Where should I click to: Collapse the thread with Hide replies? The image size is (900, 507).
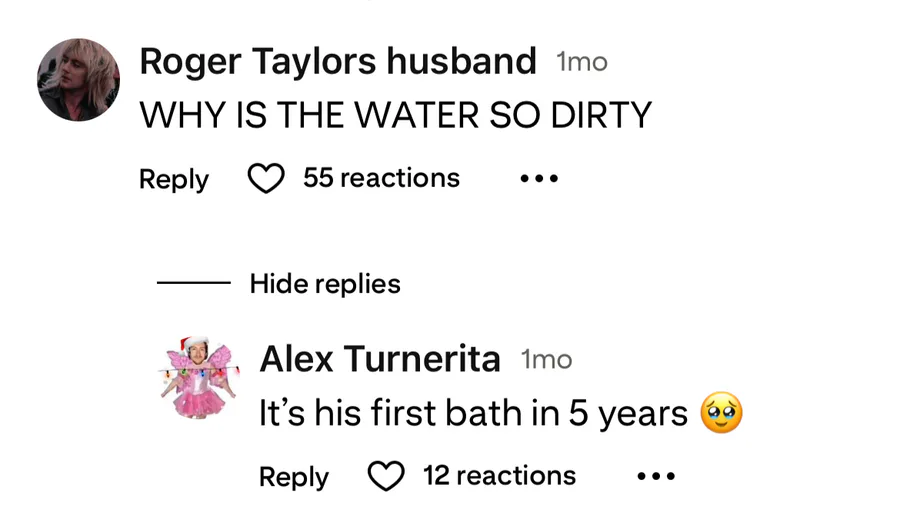325,284
